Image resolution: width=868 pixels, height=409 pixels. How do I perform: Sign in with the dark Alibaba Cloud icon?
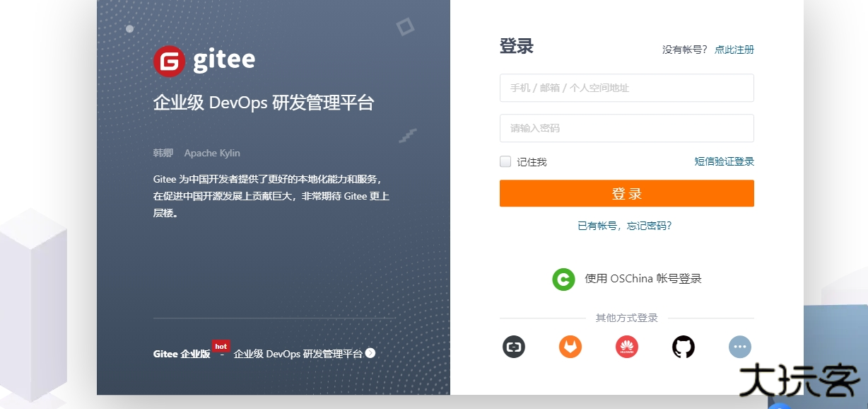pos(514,347)
